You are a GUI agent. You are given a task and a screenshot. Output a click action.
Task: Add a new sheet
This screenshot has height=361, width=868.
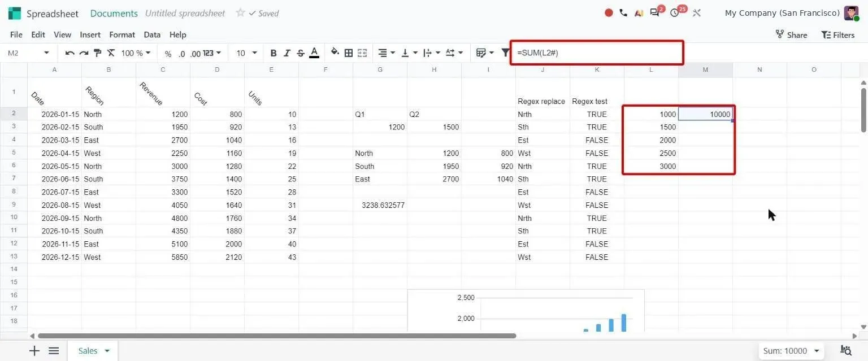(x=34, y=351)
